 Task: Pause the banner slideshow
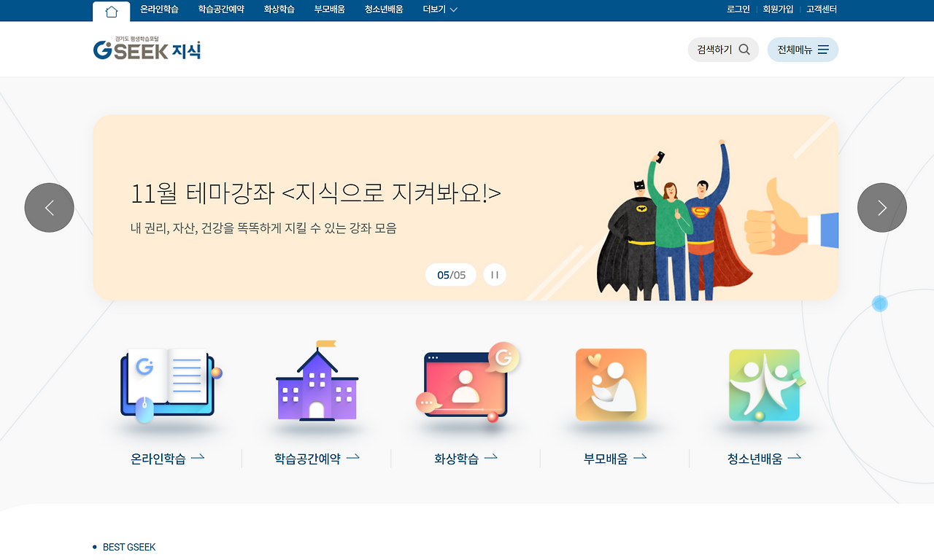pos(494,274)
